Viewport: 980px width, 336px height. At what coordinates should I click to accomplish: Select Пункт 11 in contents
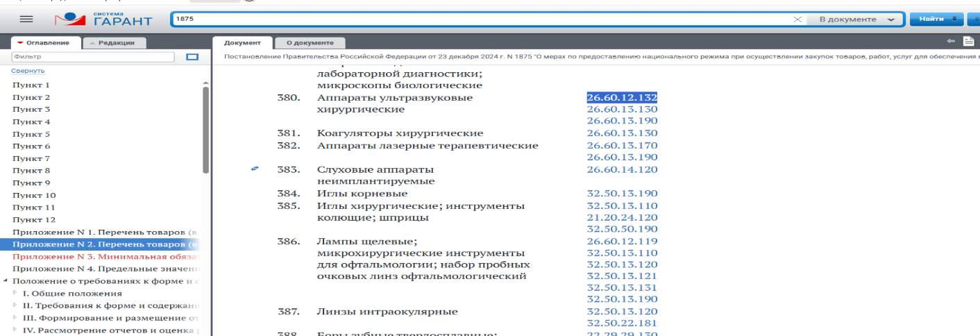click(x=34, y=207)
